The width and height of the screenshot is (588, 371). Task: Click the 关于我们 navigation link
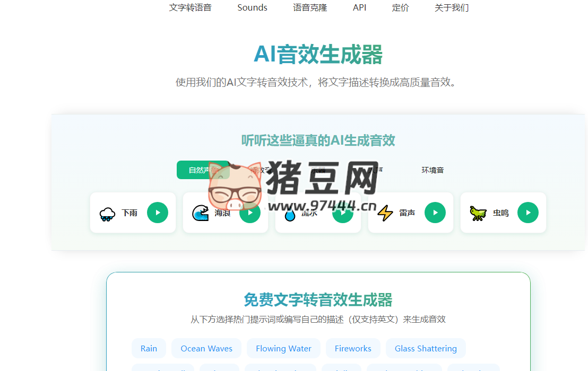click(x=451, y=7)
